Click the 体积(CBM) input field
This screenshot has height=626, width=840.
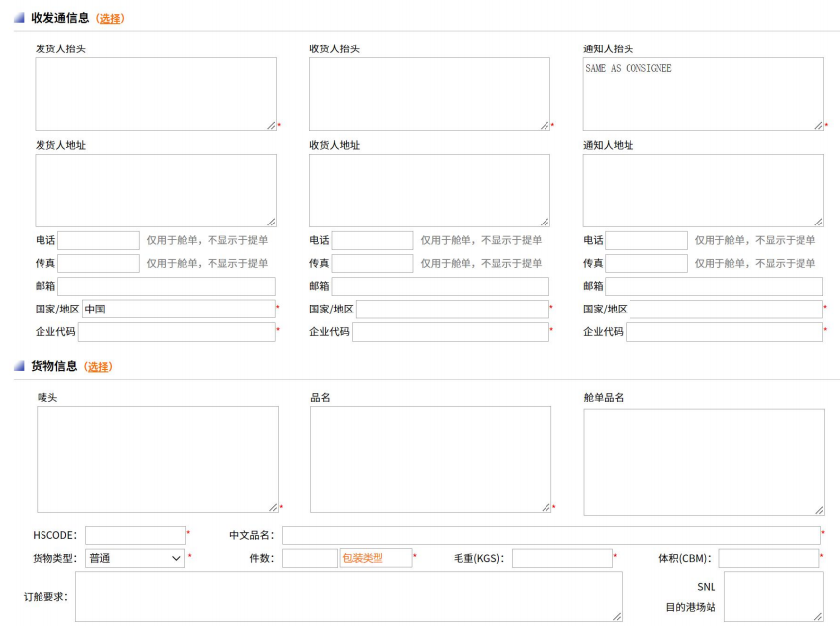[x=769, y=558]
